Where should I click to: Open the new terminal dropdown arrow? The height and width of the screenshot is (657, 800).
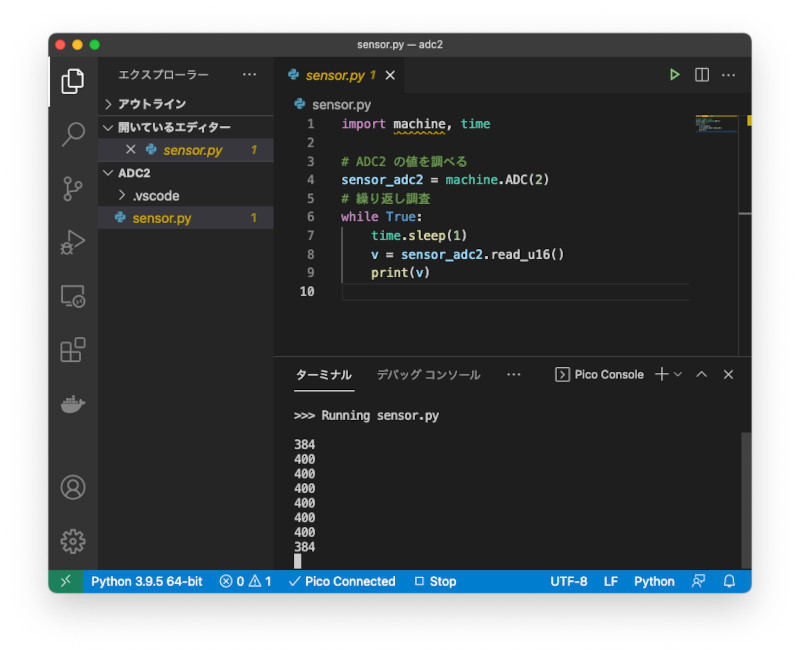coord(678,374)
